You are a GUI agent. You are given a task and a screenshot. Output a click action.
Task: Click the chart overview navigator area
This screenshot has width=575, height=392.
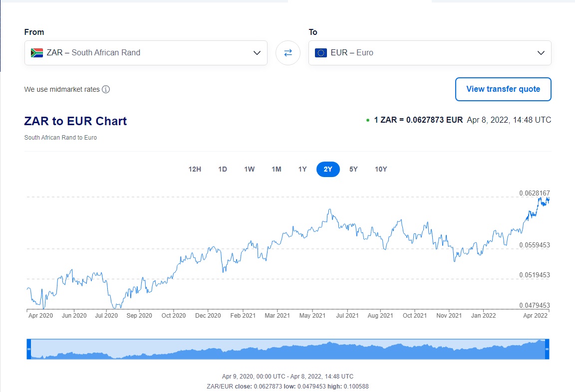point(287,349)
